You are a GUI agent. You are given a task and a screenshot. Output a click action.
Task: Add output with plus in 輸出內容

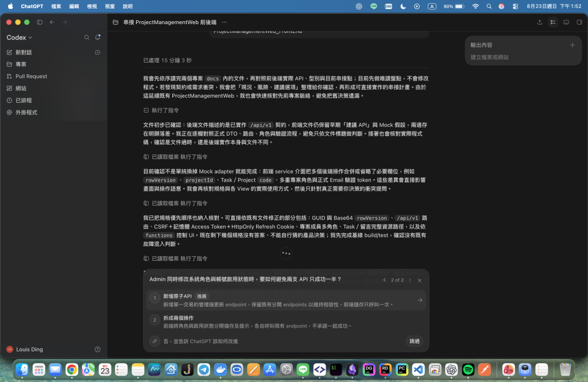(x=572, y=45)
